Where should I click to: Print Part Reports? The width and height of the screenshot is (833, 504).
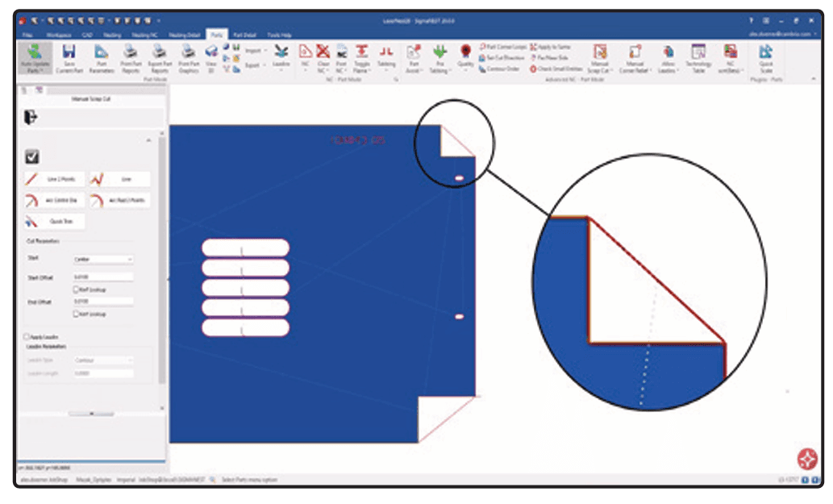coord(131,58)
